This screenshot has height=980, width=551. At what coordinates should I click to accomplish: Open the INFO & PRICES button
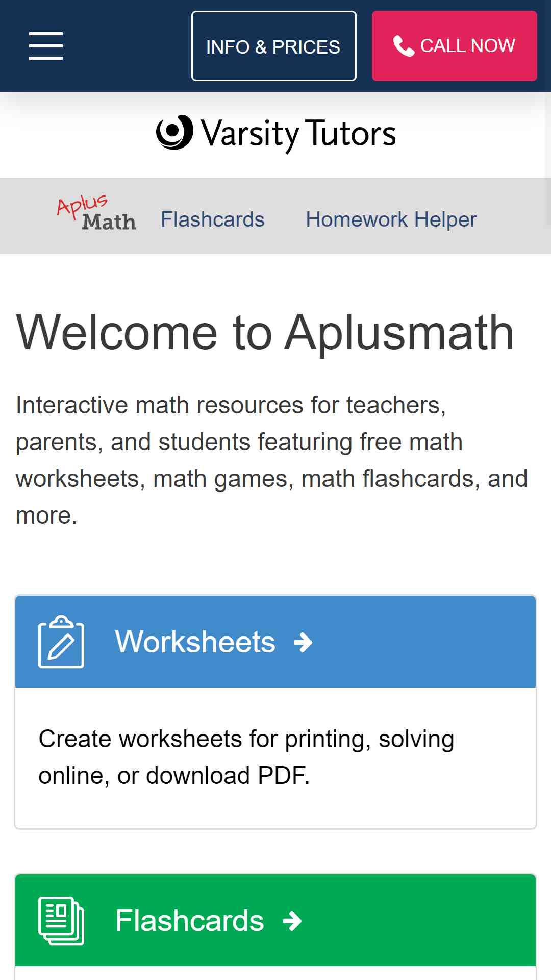tap(274, 46)
